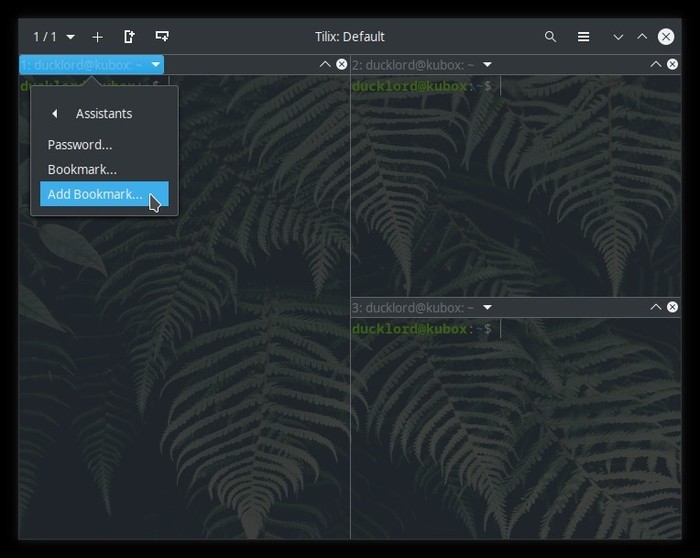The width and height of the screenshot is (700, 558).
Task: Open the search magnifier in header bar
Action: coord(550,37)
